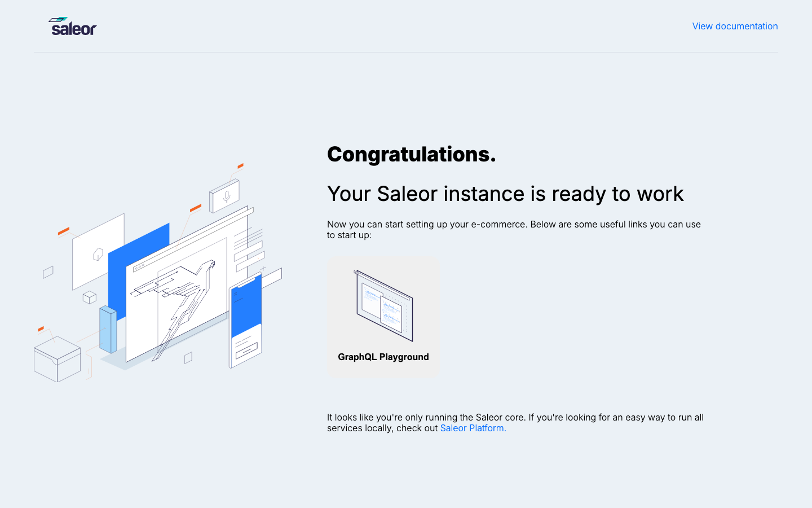This screenshot has height=508, width=812.
Task: Open the GraphQL Playground card
Action: tap(383, 317)
